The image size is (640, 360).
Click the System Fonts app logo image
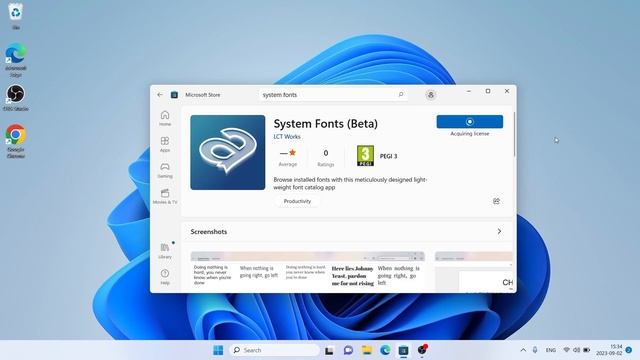(228, 152)
